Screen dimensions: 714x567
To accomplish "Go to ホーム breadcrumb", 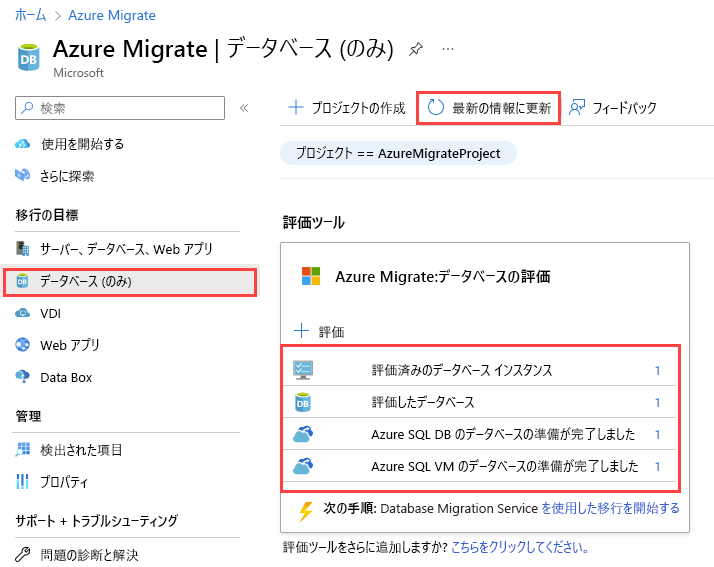I will [31, 15].
